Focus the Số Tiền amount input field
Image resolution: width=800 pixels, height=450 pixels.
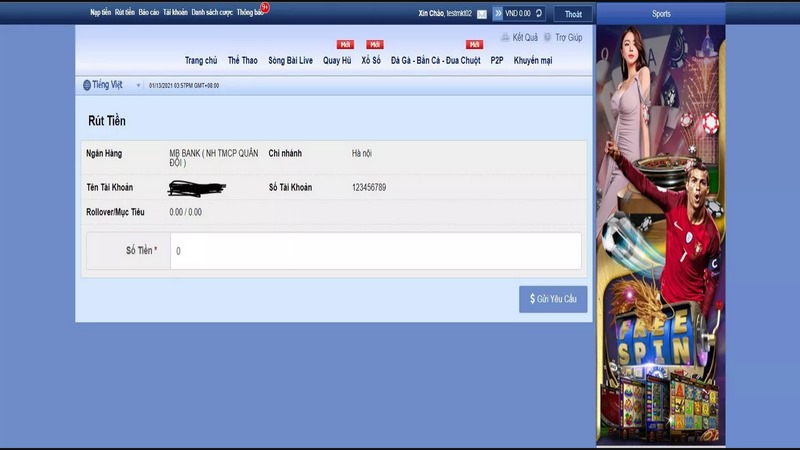(x=375, y=251)
